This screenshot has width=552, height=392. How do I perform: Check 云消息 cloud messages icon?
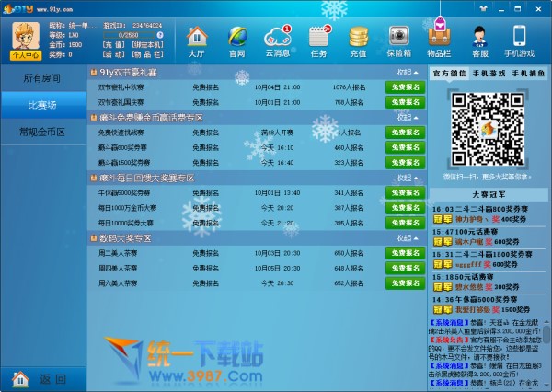click(278, 40)
